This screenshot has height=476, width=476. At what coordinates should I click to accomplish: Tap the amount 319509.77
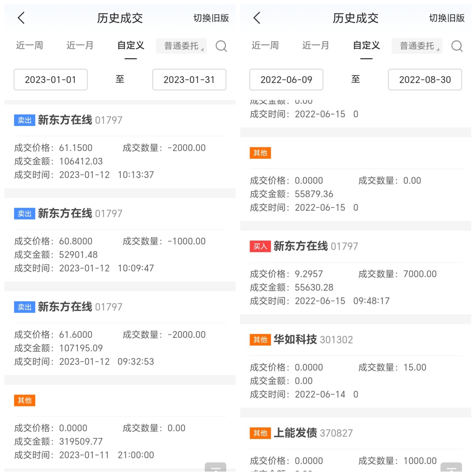tap(81, 442)
